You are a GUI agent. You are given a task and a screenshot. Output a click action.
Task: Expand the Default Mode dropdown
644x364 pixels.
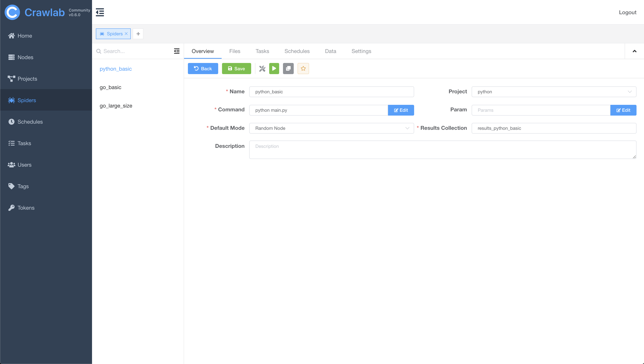click(x=331, y=128)
